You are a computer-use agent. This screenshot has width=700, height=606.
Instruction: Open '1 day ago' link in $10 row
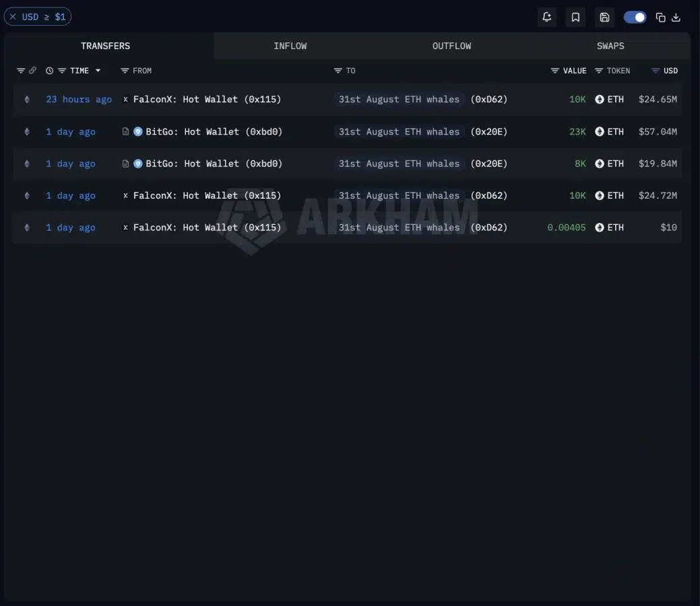71,228
